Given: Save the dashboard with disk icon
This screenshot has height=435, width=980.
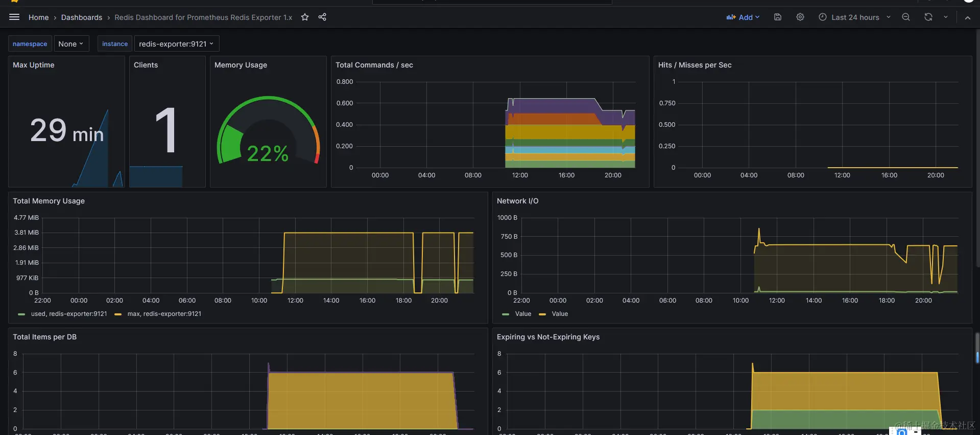Looking at the screenshot, I should point(778,17).
